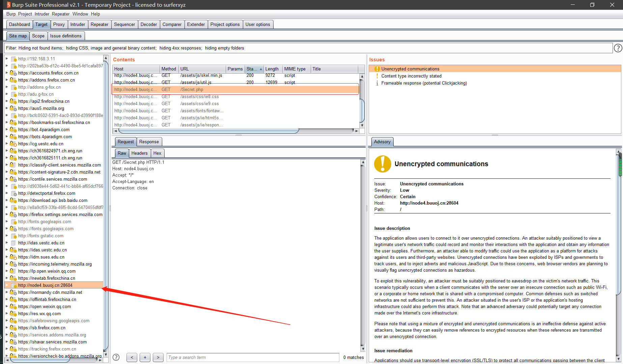The height and width of the screenshot is (364, 623).
Task: Open the Window menu
Action: (x=80, y=14)
